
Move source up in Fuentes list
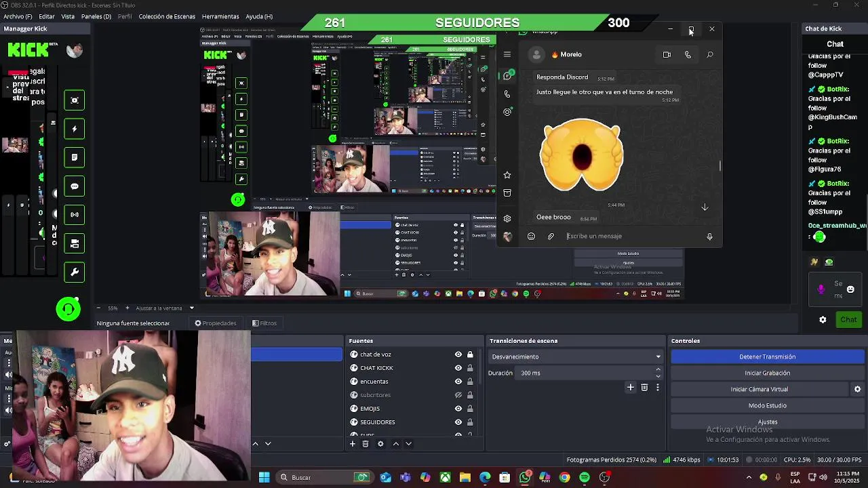pos(396,444)
